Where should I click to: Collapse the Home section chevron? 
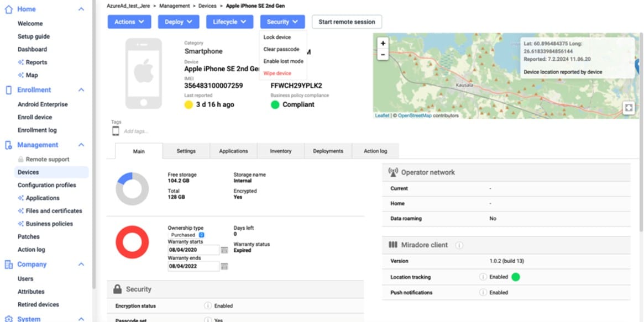point(81,9)
